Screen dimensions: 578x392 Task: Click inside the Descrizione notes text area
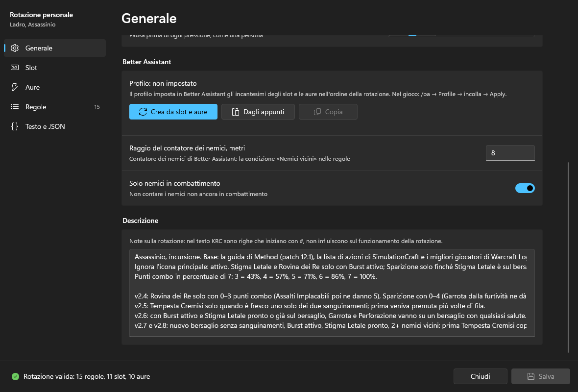pyautogui.click(x=332, y=293)
